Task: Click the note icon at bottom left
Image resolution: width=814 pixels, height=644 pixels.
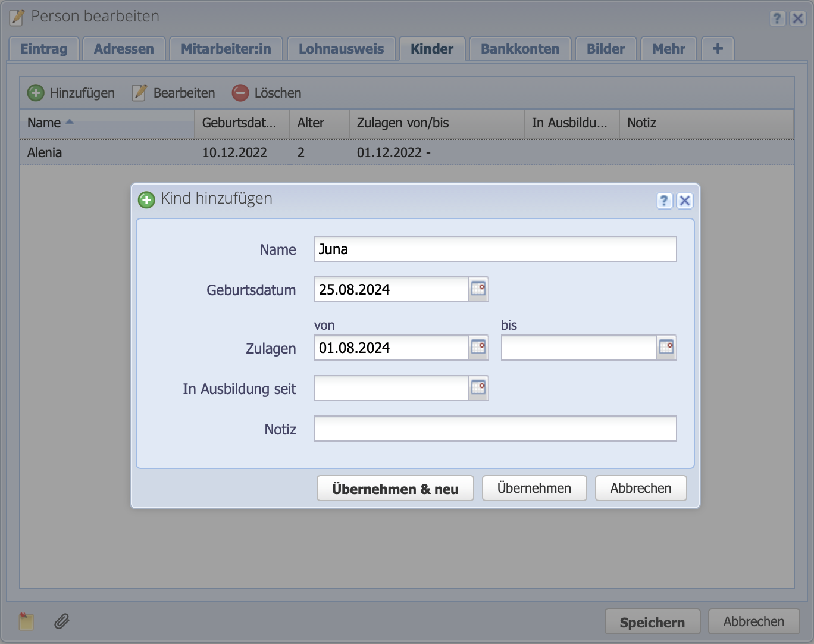Action: [26, 621]
